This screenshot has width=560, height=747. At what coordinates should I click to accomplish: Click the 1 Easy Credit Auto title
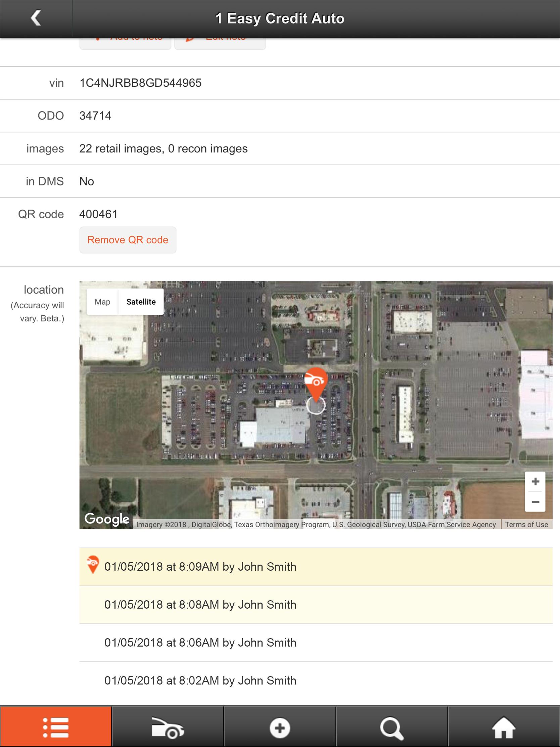point(280,18)
